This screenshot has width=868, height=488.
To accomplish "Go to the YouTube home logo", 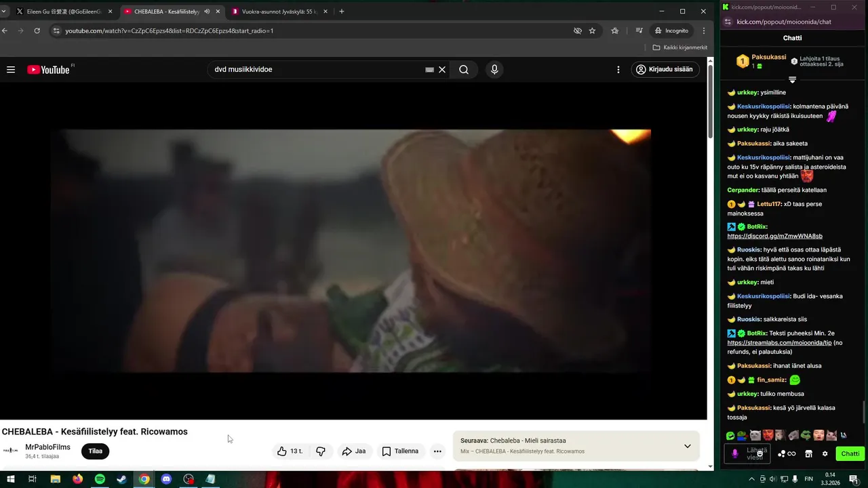I will point(49,69).
